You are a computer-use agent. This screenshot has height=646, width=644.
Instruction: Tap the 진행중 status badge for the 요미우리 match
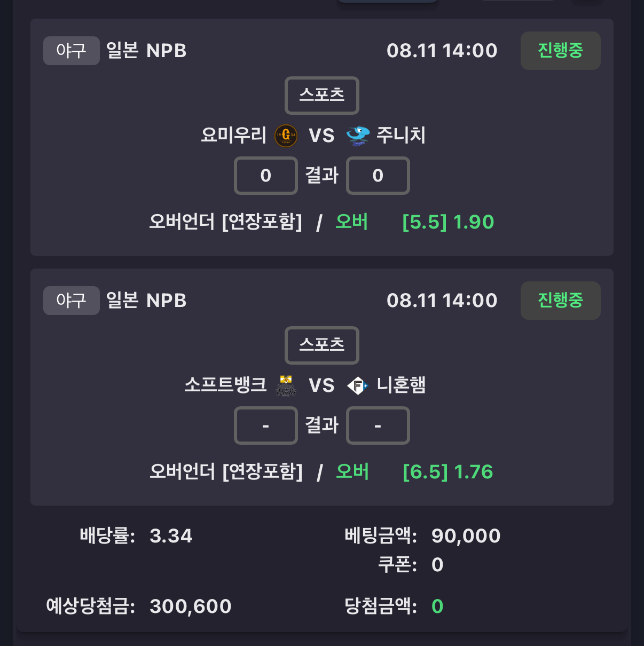click(x=561, y=51)
